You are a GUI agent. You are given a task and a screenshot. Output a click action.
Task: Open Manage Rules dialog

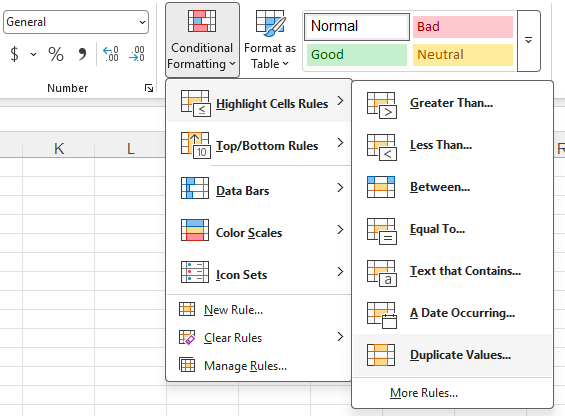(x=259, y=366)
